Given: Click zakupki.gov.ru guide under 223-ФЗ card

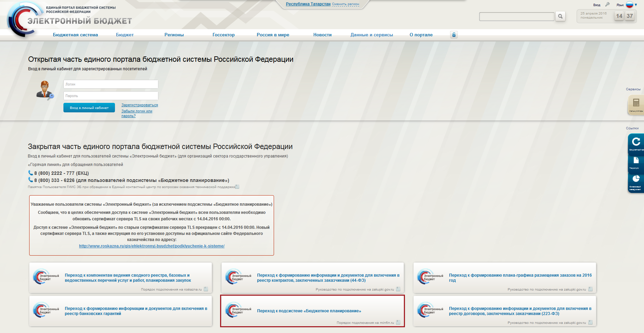Looking at the screenshot, I should pos(547,323).
